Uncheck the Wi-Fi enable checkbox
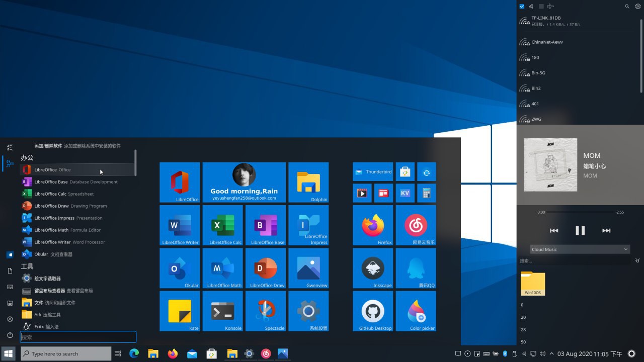 tap(522, 7)
